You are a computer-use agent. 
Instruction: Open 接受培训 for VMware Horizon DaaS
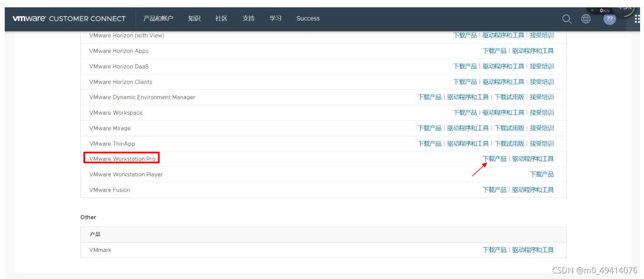pyautogui.click(x=542, y=66)
